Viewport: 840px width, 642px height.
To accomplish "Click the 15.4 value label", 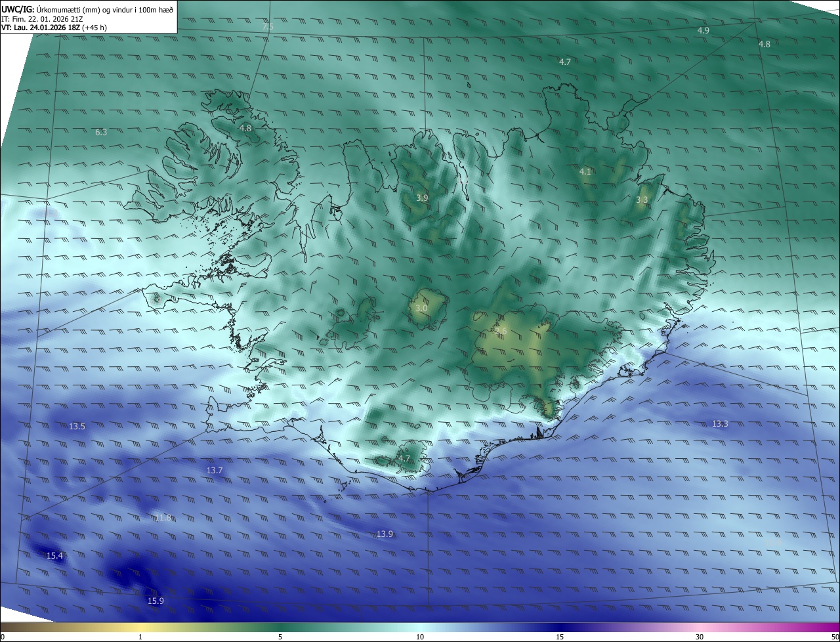I will click(x=55, y=555).
